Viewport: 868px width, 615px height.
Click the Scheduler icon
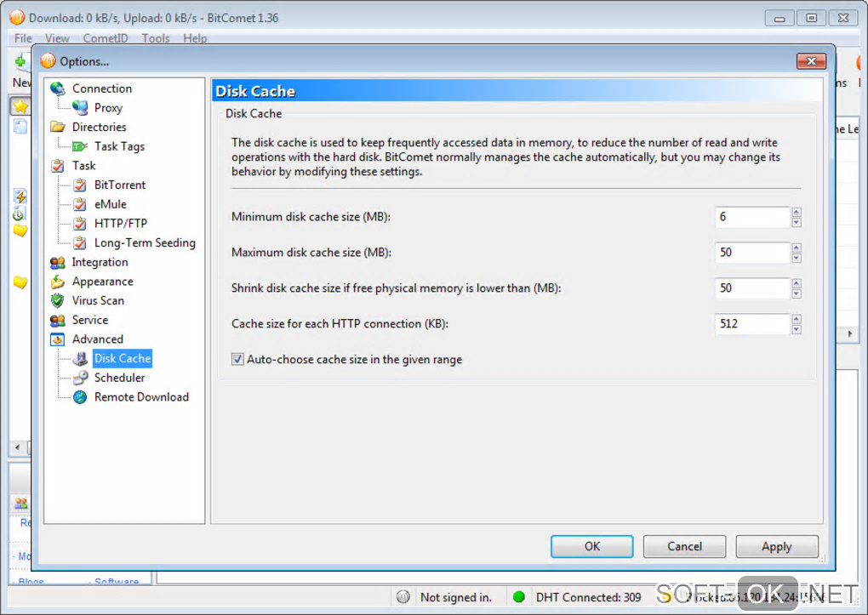80,378
